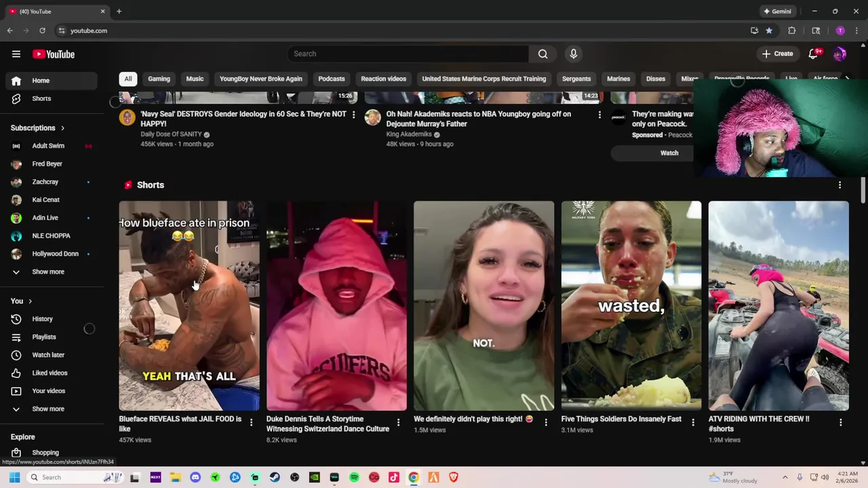Open History in the sidebar
The height and width of the screenshot is (488, 868).
(52, 319)
